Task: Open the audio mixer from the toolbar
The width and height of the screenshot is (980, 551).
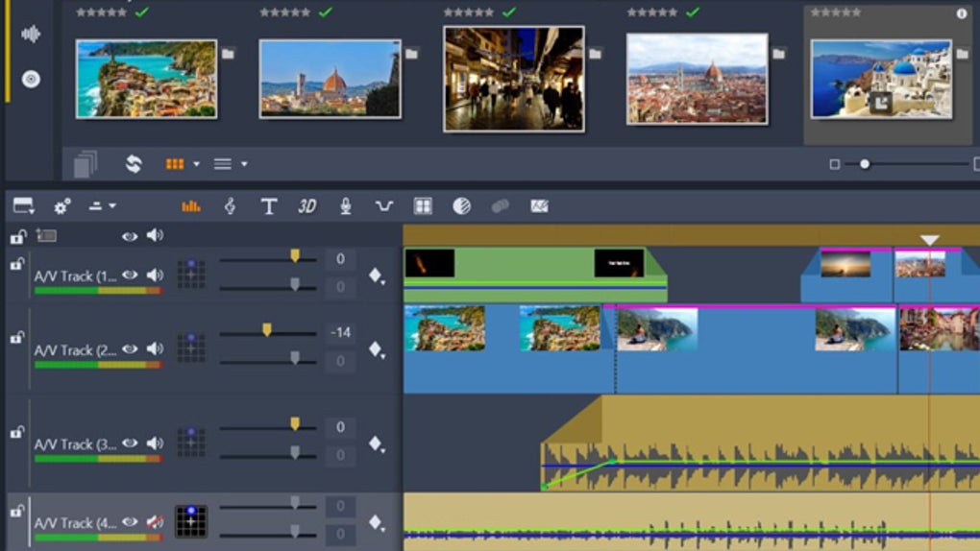Action: 191,206
